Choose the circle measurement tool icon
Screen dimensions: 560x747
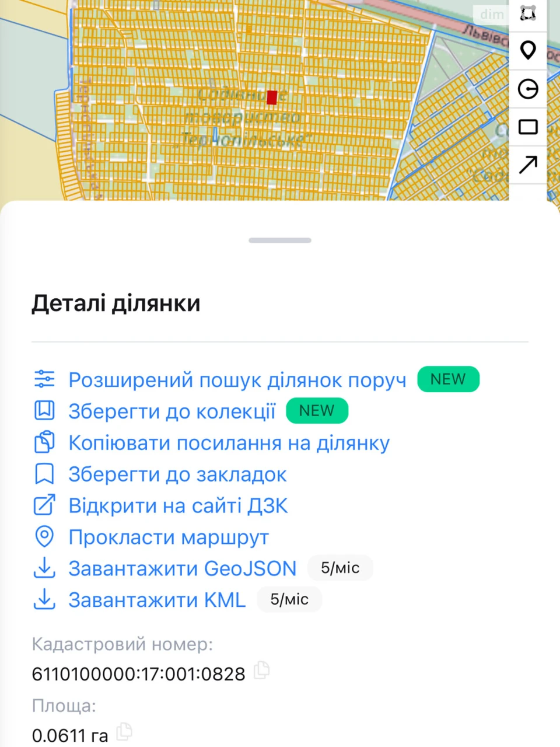point(528,89)
